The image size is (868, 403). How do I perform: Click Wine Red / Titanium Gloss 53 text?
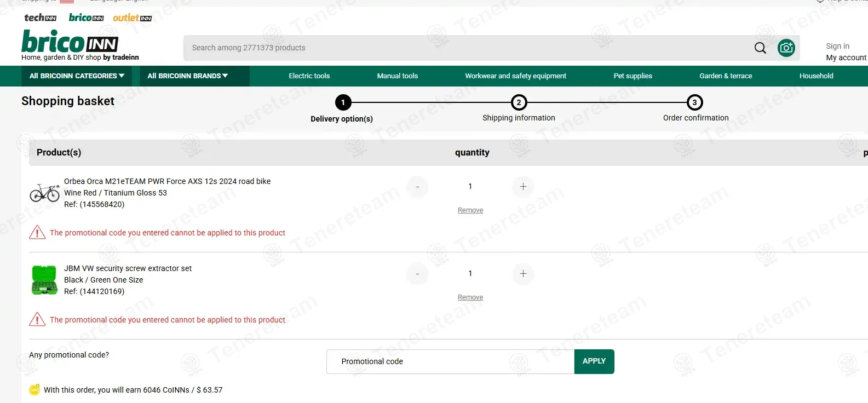pyautogui.click(x=116, y=193)
